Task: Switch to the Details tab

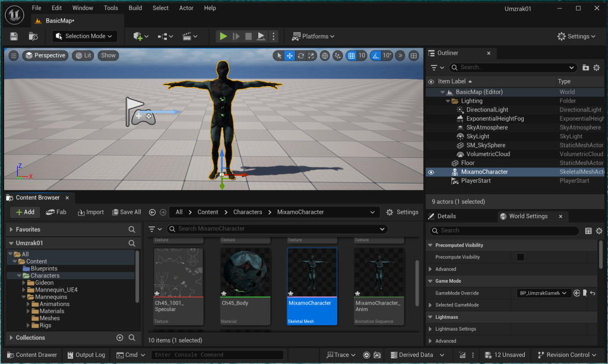Action: click(442, 216)
